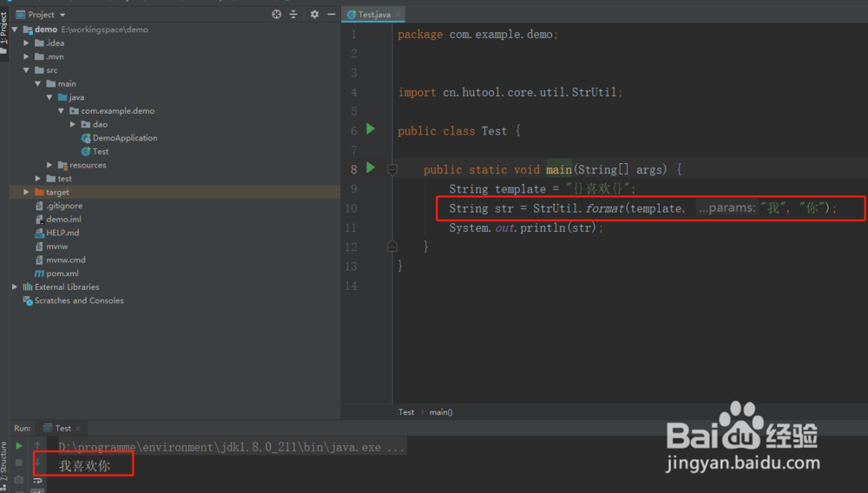Screen dimensions: 868x493
Task: Toggle soft-wrap in Run console
Action: pyautogui.click(x=37, y=480)
